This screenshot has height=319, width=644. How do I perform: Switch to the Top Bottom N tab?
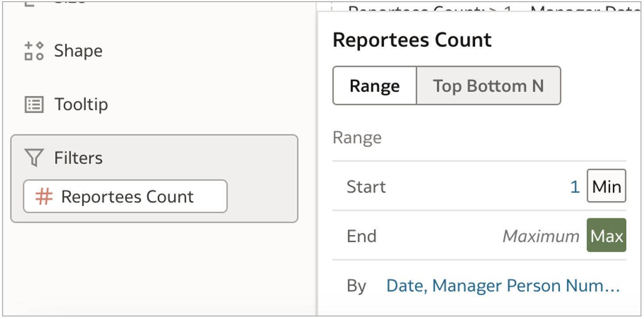pos(488,85)
